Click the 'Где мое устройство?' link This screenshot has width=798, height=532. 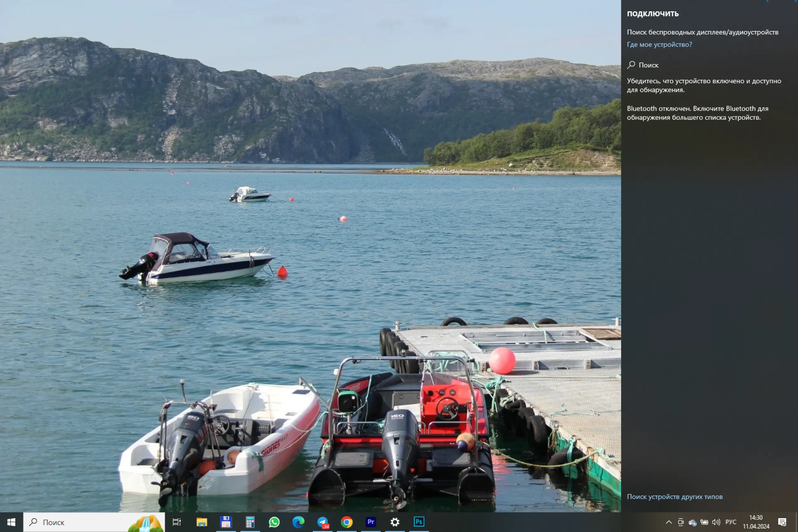(659, 45)
